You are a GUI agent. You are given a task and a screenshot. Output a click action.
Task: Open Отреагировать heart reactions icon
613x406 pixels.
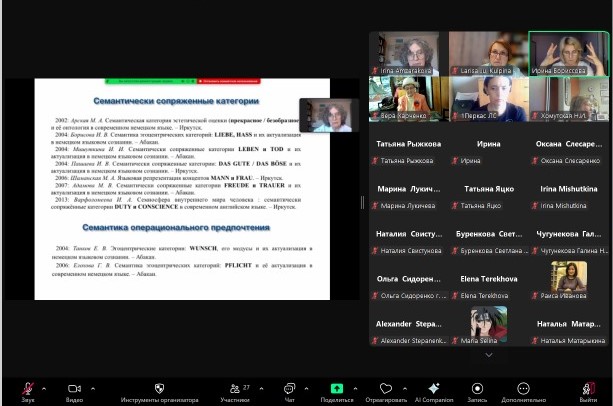coord(386,388)
